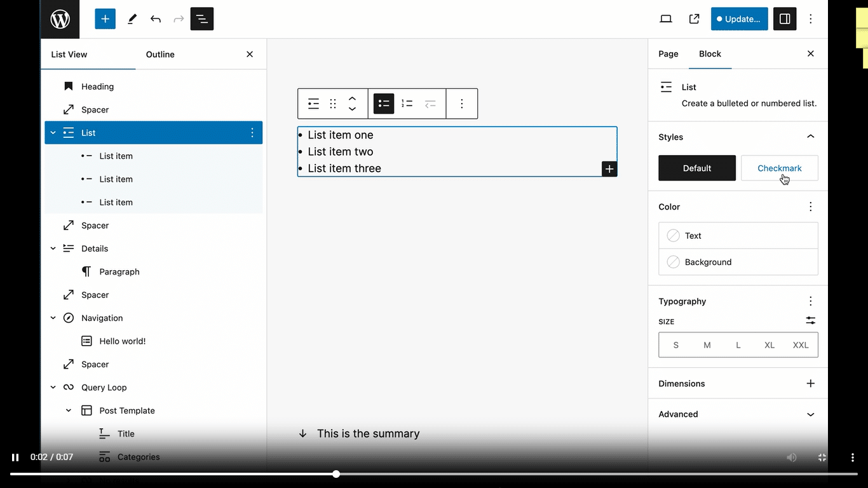Switch to the Block tab
This screenshot has width=868, height=488.
tap(710, 54)
